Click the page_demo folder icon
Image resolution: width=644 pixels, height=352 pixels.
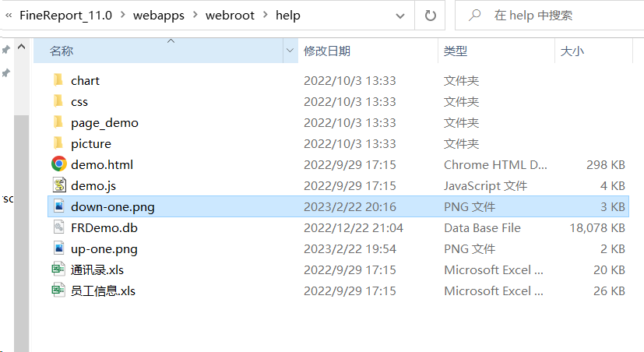point(58,122)
